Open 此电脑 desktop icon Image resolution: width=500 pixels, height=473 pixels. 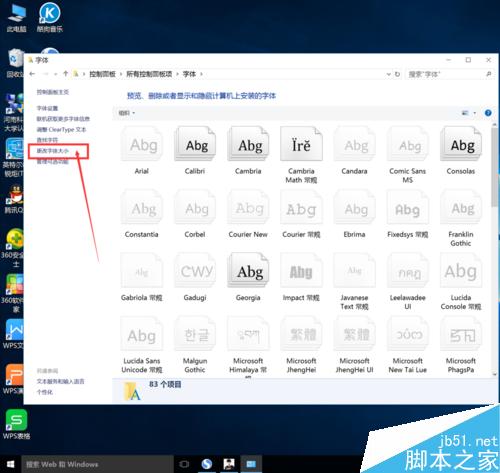[x=16, y=17]
